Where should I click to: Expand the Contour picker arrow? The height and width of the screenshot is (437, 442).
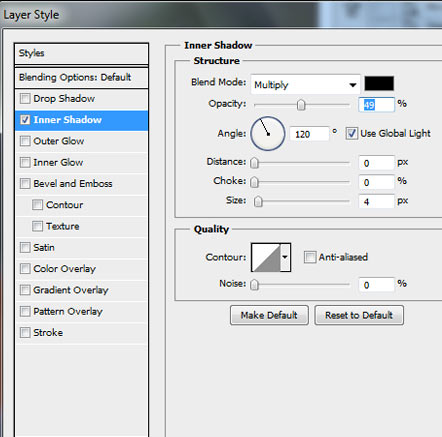click(x=285, y=257)
